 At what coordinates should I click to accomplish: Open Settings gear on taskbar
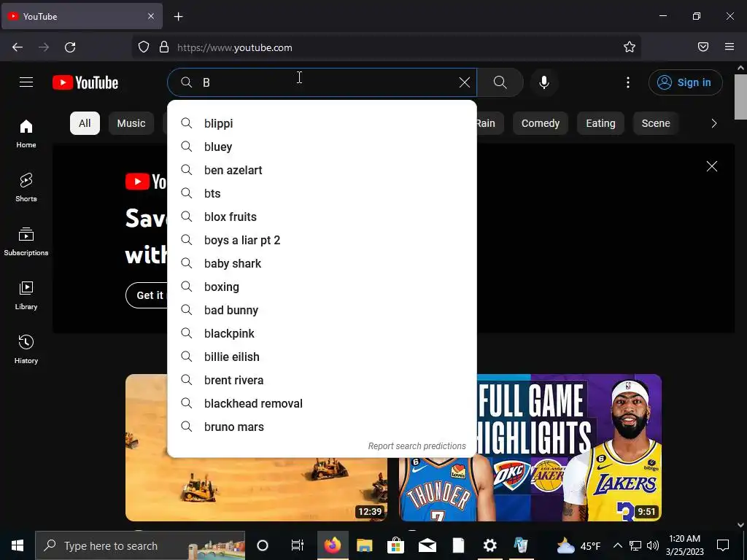click(489, 545)
